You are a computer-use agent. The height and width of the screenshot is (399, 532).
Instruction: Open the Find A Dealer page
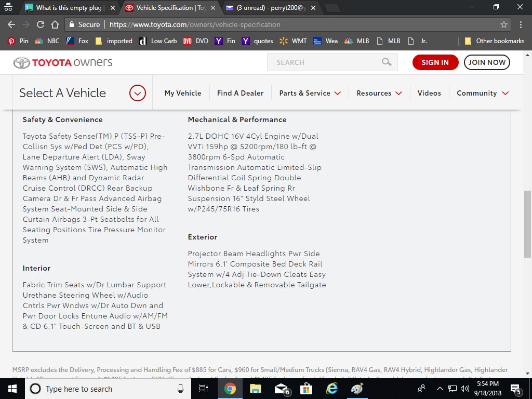click(x=240, y=93)
